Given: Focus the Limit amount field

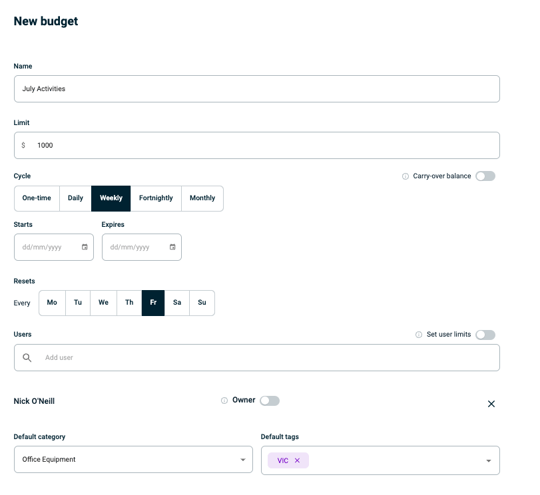Looking at the screenshot, I should click(x=257, y=145).
